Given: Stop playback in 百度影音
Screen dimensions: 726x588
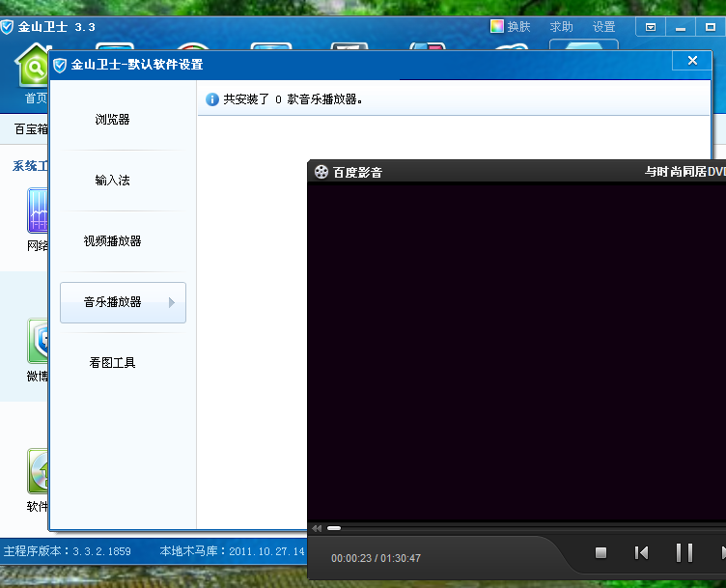Looking at the screenshot, I should (x=601, y=552).
